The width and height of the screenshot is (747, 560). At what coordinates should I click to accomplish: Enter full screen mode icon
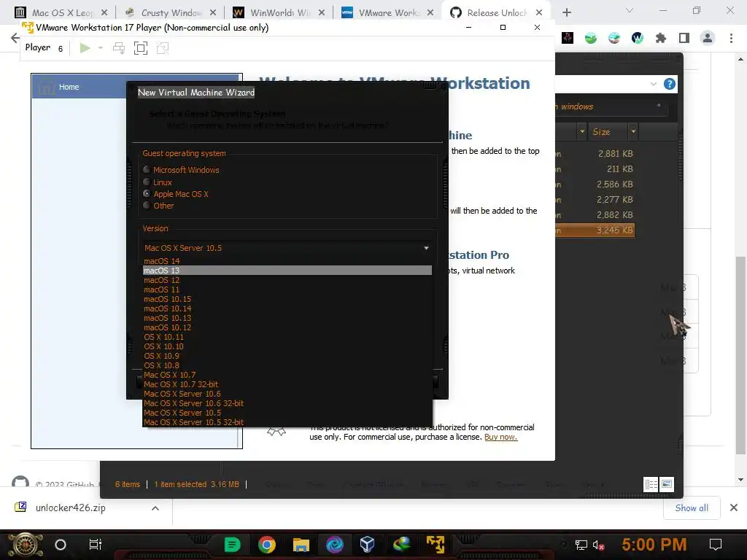[141, 47]
